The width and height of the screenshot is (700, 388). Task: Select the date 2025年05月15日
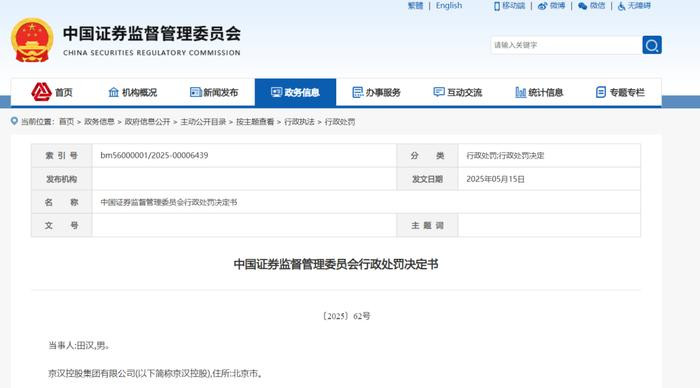[495, 179]
